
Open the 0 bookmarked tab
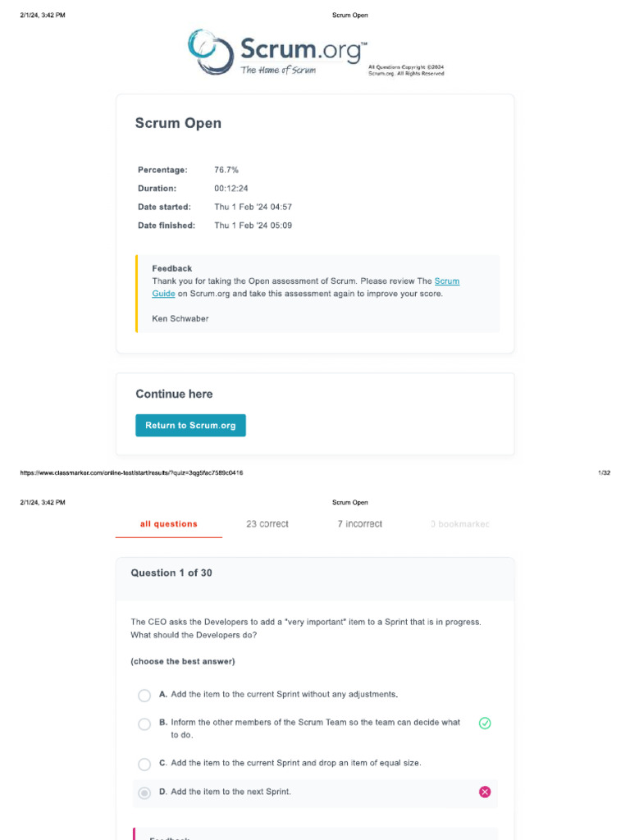coord(460,524)
